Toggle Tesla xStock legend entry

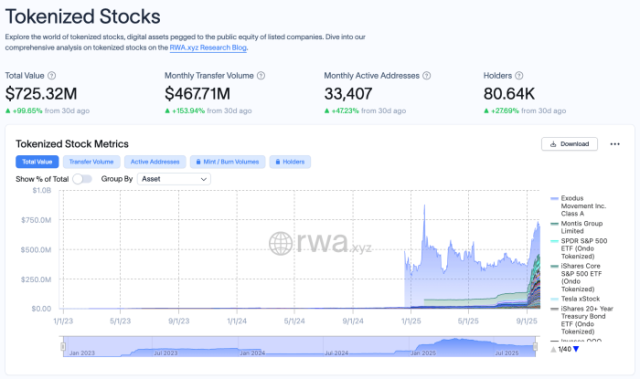575,299
